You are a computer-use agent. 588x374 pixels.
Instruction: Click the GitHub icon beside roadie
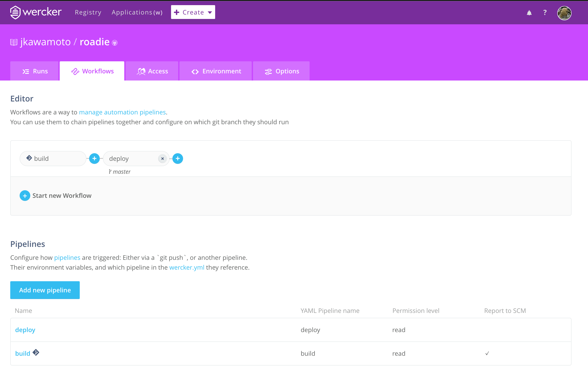114,43
